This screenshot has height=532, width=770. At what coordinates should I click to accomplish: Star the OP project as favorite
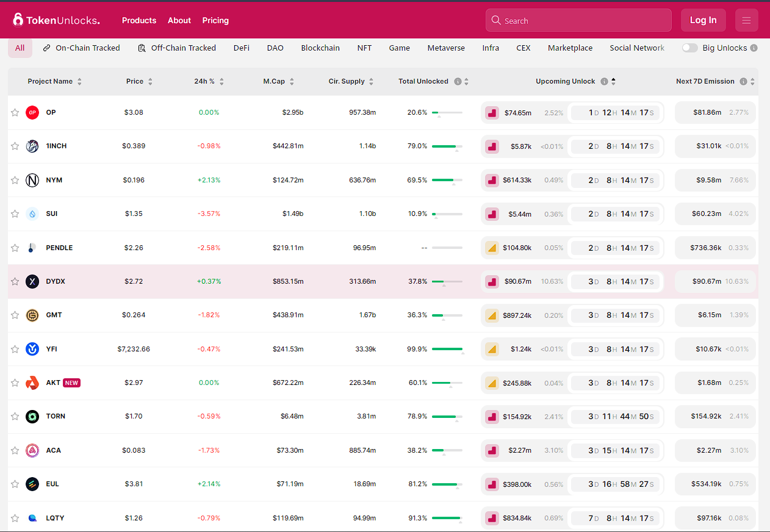click(15, 112)
